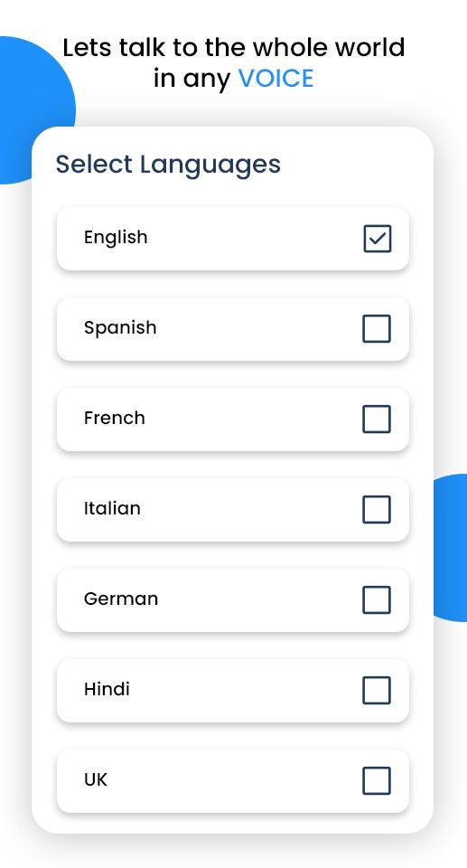
Task: Tap the English label text
Action: click(116, 238)
